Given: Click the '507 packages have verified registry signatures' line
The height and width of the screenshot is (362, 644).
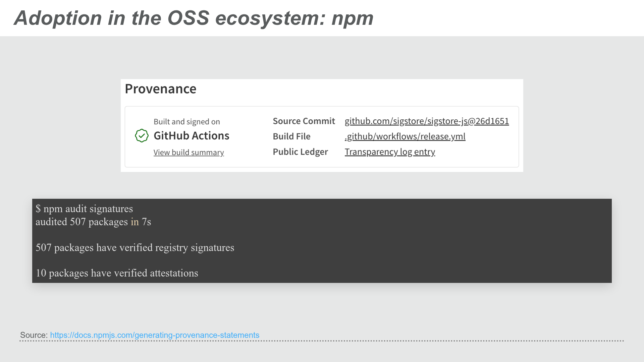Looking at the screenshot, I should [135, 248].
